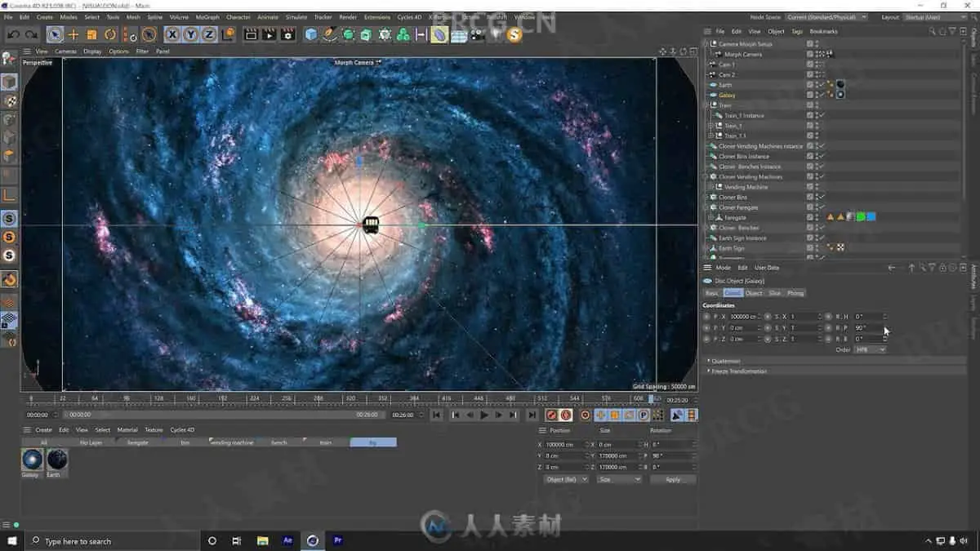Click the Record Active Objects button
Screen dimensions: 980x551
click(x=551, y=415)
